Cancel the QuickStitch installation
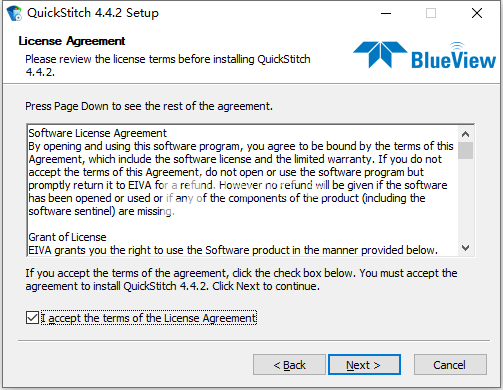503x390 pixels. coord(450,365)
